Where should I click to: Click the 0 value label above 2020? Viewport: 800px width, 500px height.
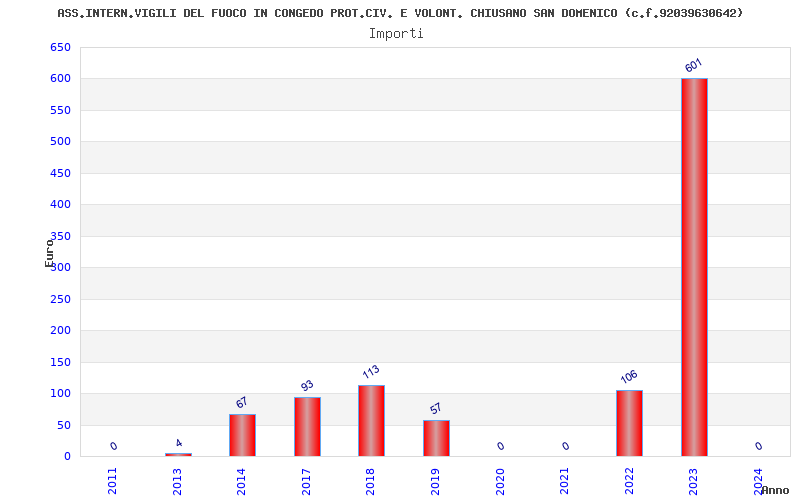501,446
